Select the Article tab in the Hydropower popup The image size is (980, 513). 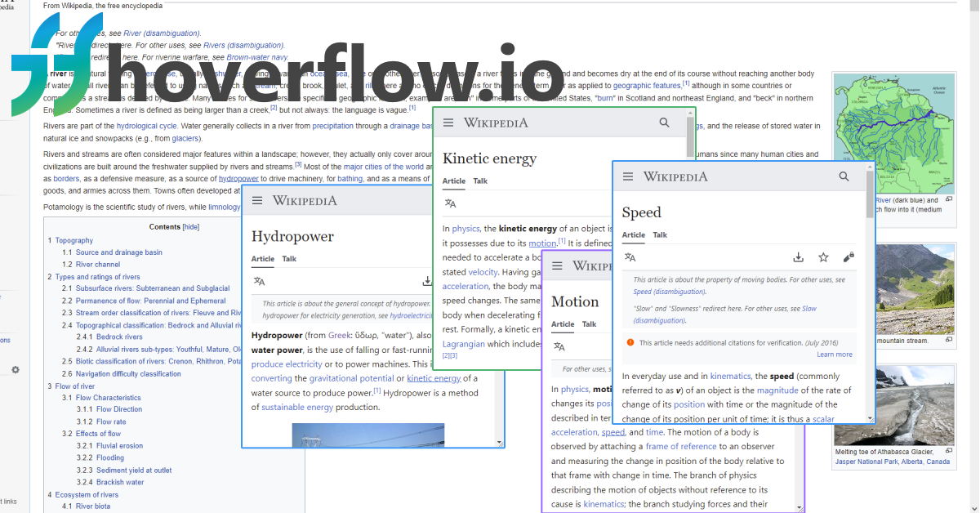pos(263,259)
